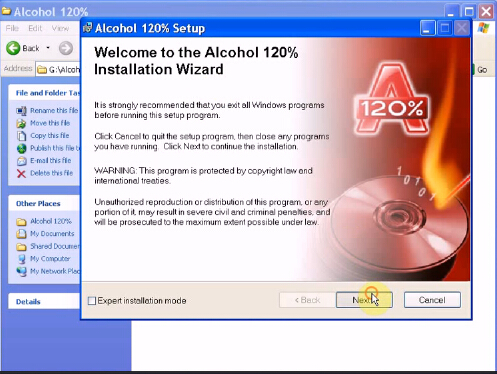Open the File menu in Explorer window

tap(12, 28)
